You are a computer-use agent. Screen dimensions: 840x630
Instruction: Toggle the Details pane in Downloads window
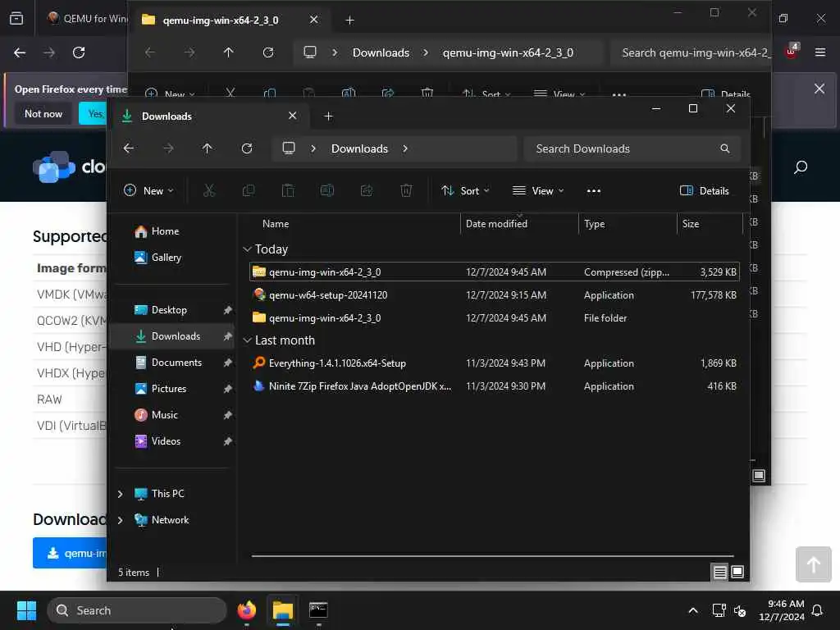tap(704, 190)
